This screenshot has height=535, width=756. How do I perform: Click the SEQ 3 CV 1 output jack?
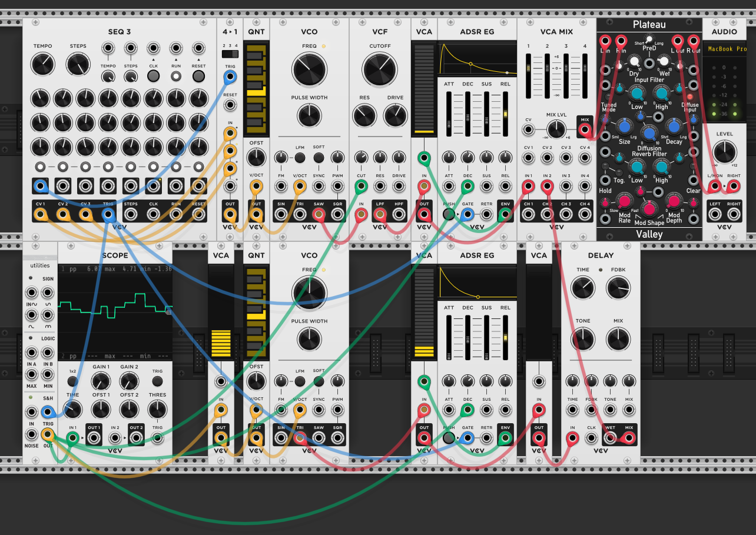click(x=40, y=214)
